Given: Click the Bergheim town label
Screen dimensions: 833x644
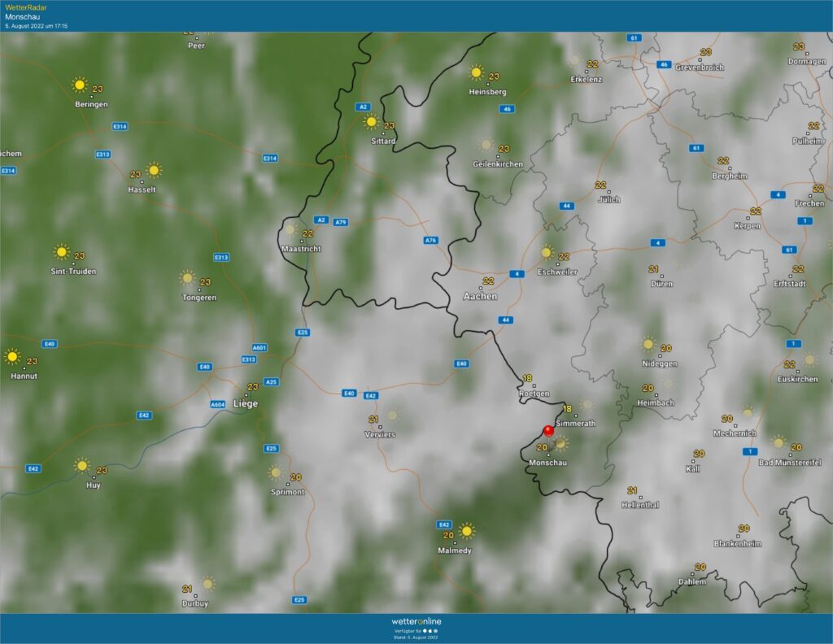Looking at the screenshot, I should (730, 176).
